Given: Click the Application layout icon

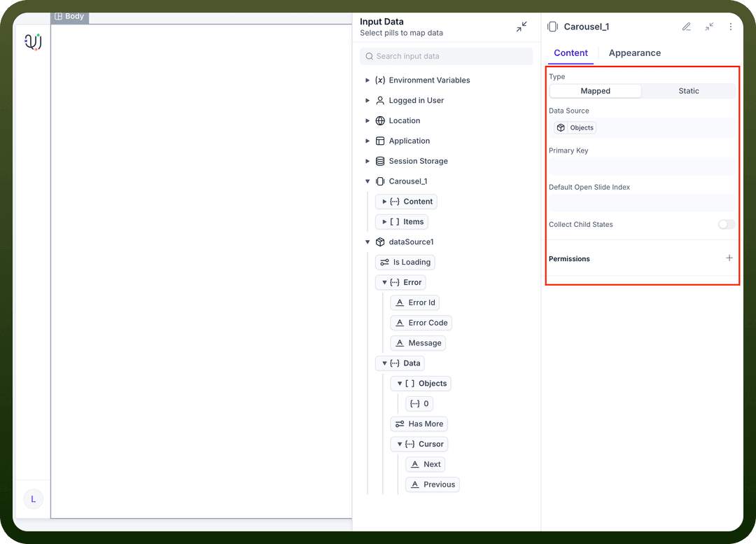Looking at the screenshot, I should (380, 141).
